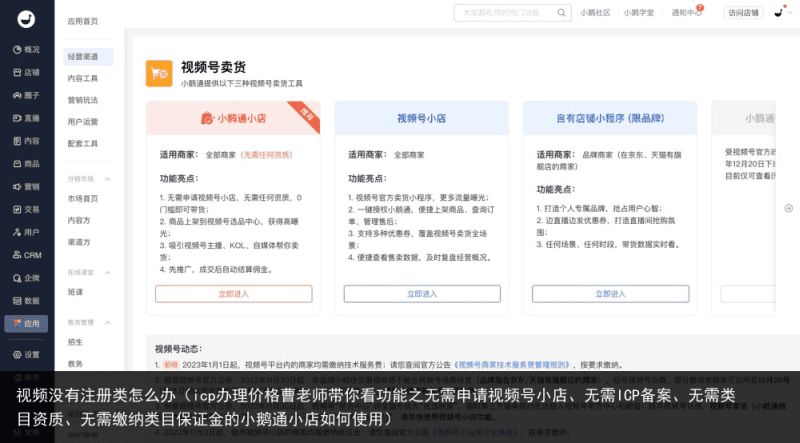This screenshot has height=443, width=800.
Task: Collapse the 在线课堂 section
Action: tap(108, 273)
